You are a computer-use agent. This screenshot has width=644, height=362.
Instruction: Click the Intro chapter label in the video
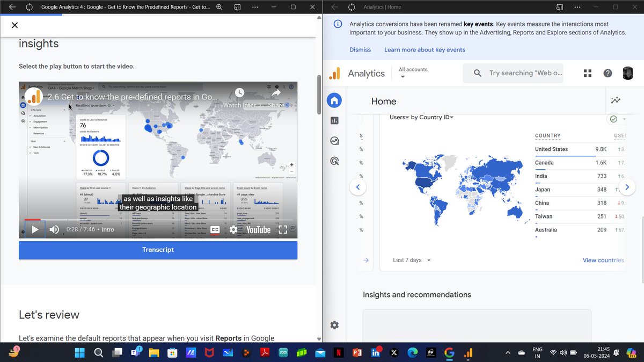point(108,229)
